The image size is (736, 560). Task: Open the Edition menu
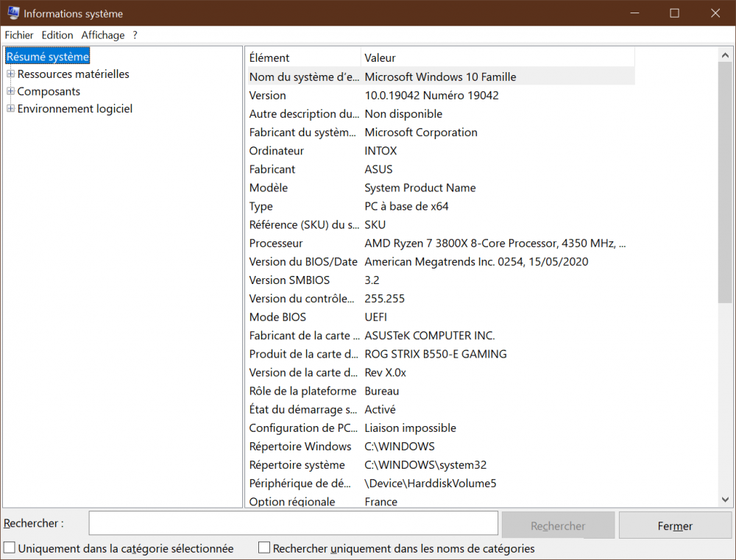(57, 35)
